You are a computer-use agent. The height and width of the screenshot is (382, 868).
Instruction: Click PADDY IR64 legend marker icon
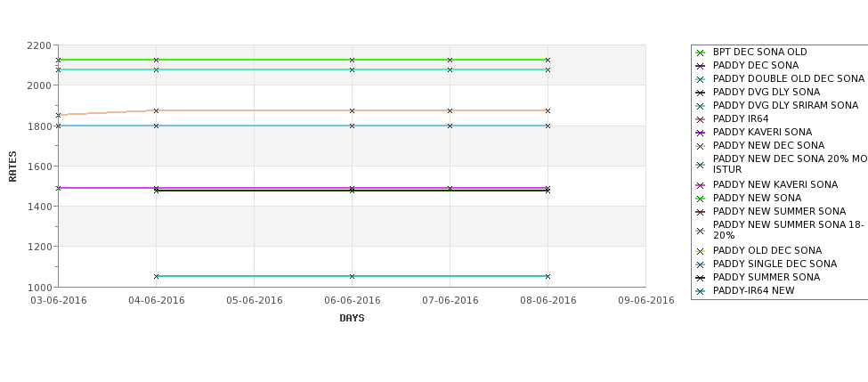click(701, 119)
